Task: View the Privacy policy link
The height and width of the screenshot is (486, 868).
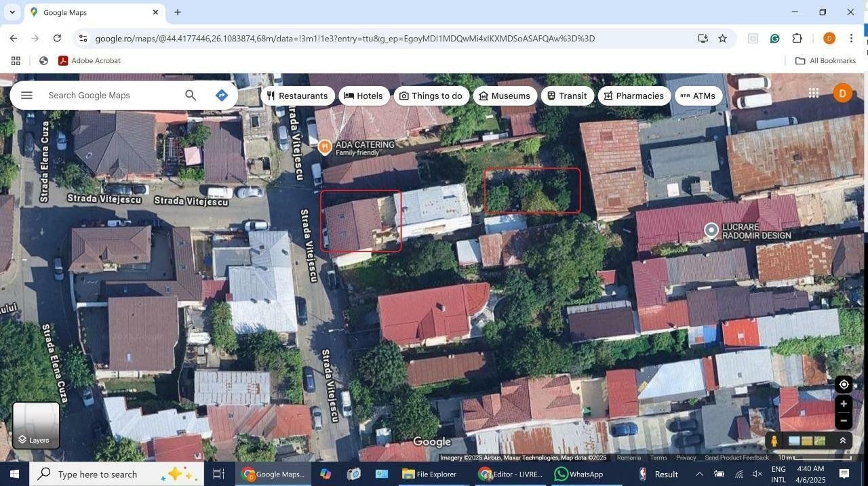Action: [x=686, y=458]
